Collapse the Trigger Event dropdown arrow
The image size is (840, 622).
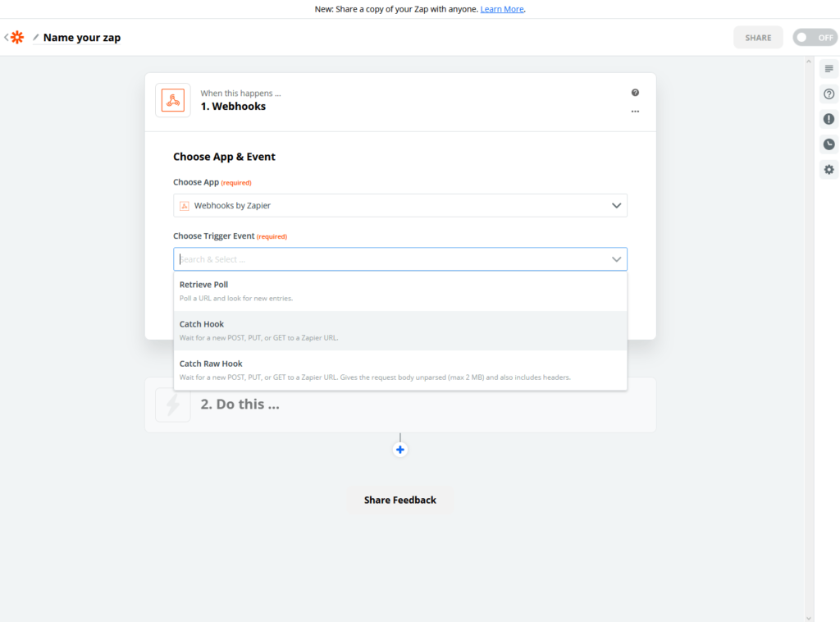point(616,259)
